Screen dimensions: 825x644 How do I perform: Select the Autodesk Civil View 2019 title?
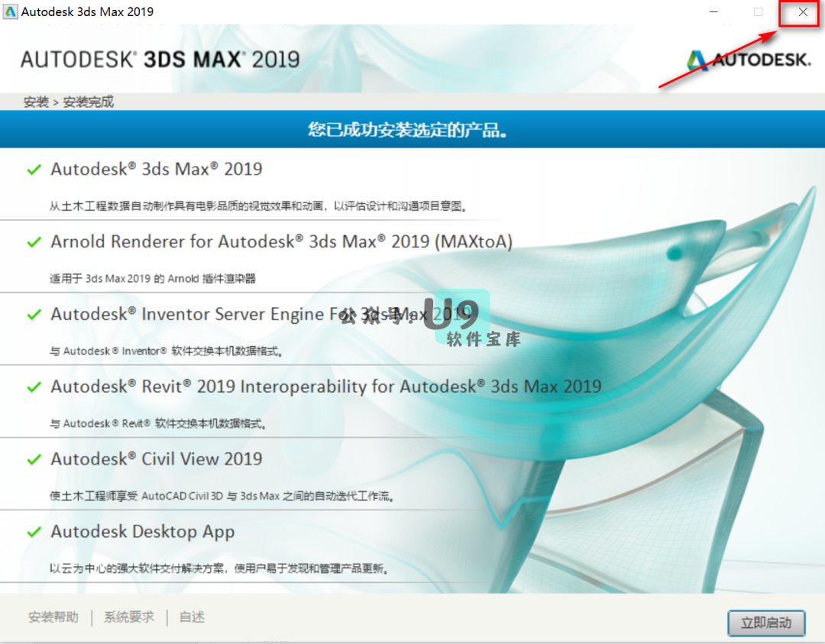[157, 459]
